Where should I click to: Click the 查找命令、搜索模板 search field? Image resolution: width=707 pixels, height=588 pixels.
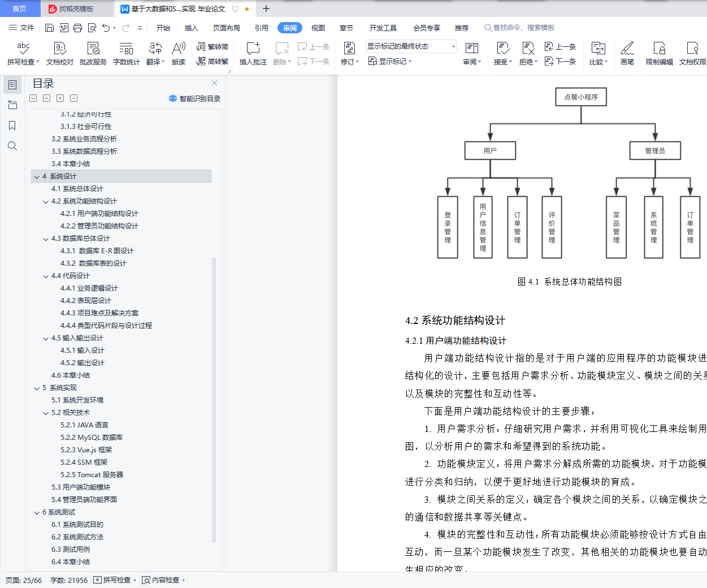(520, 28)
